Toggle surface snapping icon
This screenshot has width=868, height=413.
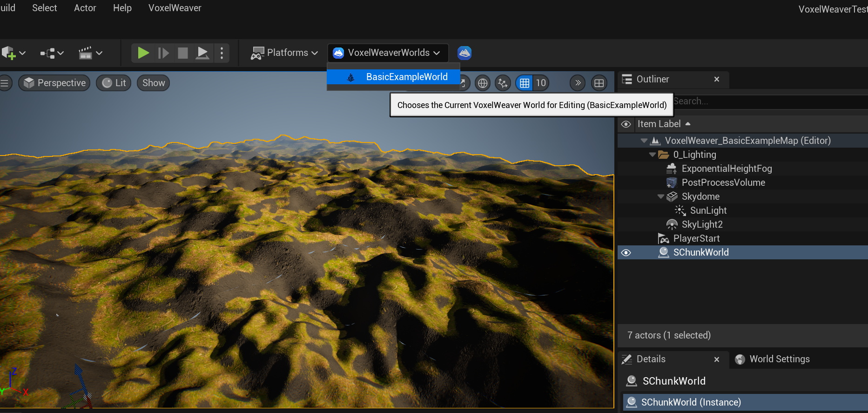[503, 83]
